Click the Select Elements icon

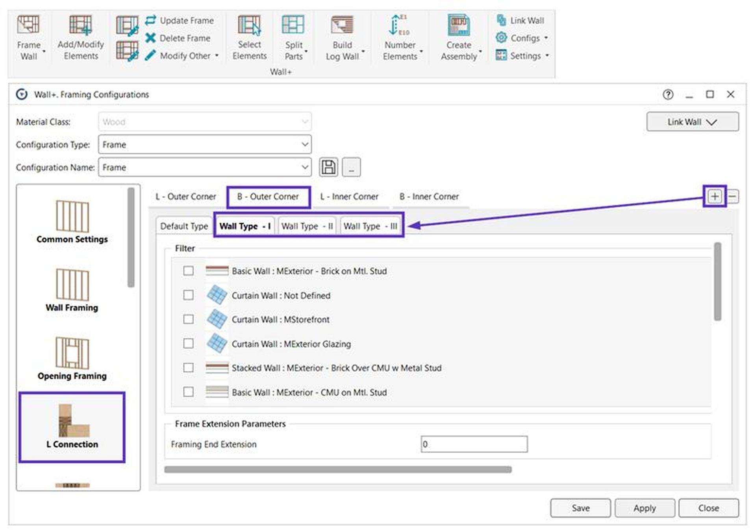pyautogui.click(x=249, y=24)
